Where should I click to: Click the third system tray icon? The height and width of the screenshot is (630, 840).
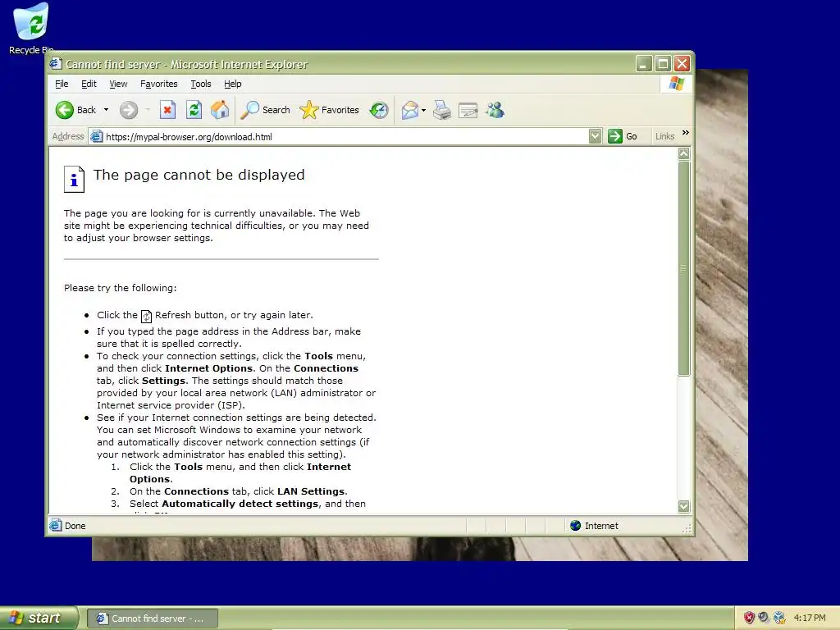coord(779,618)
